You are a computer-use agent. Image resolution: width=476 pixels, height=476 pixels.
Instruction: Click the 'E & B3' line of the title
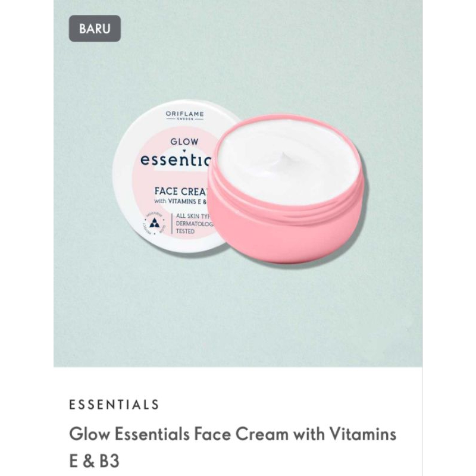95,461
